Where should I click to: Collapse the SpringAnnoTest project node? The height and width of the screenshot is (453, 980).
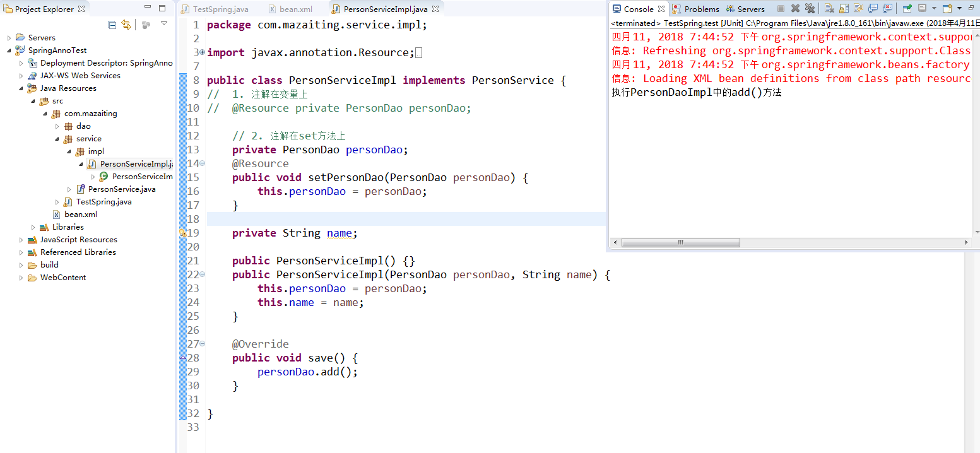(x=9, y=50)
